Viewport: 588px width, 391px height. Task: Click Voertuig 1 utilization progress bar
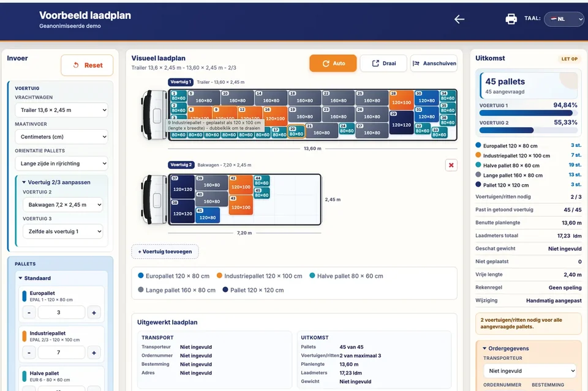tap(528, 113)
